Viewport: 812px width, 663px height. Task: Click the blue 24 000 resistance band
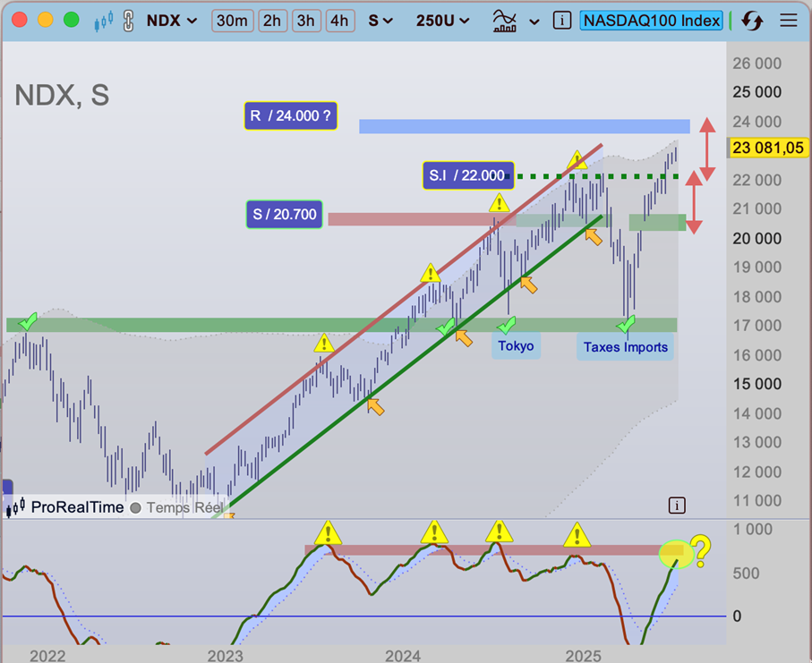coord(524,126)
